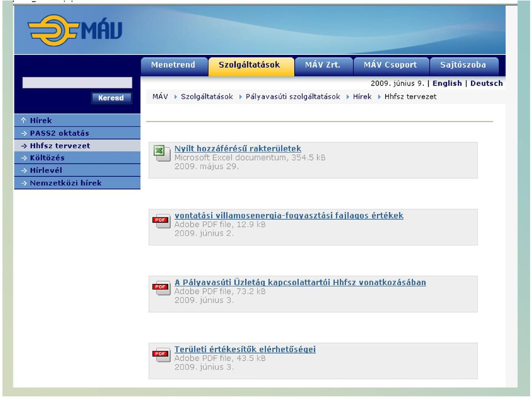The width and height of the screenshot is (532, 397).
Task: Click the Keresd search button
Action: coord(111,98)
